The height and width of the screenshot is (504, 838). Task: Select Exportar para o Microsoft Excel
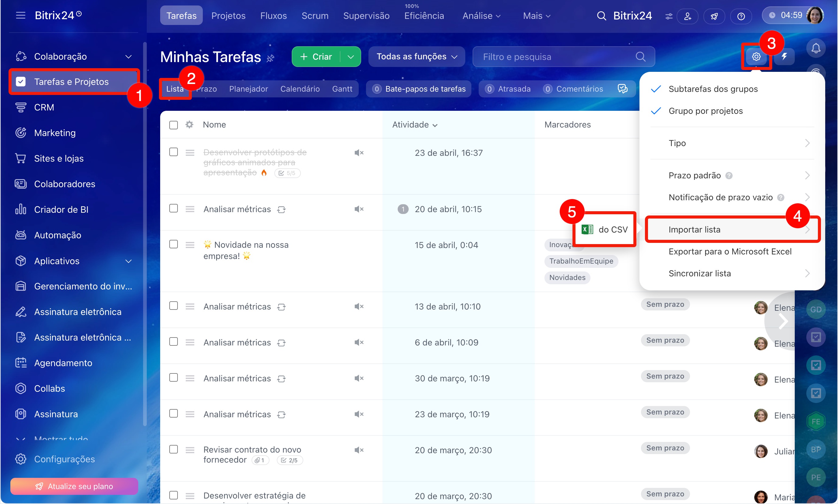(730, 251)
